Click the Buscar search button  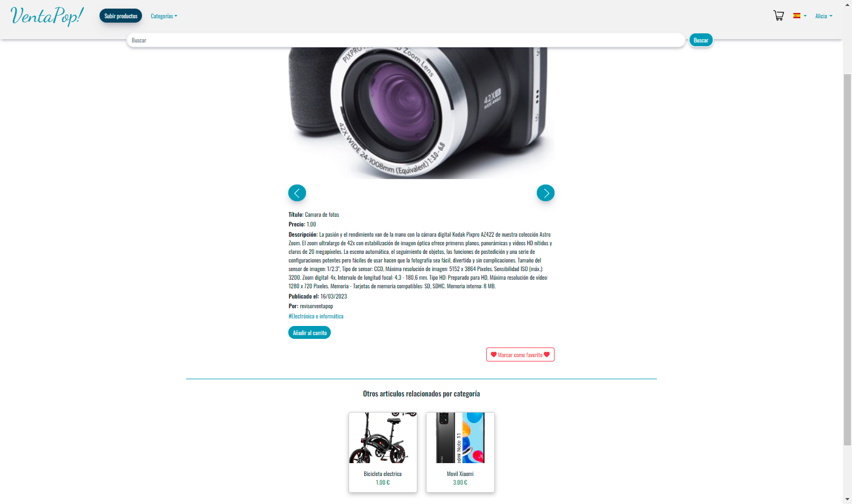click(701, 40)
